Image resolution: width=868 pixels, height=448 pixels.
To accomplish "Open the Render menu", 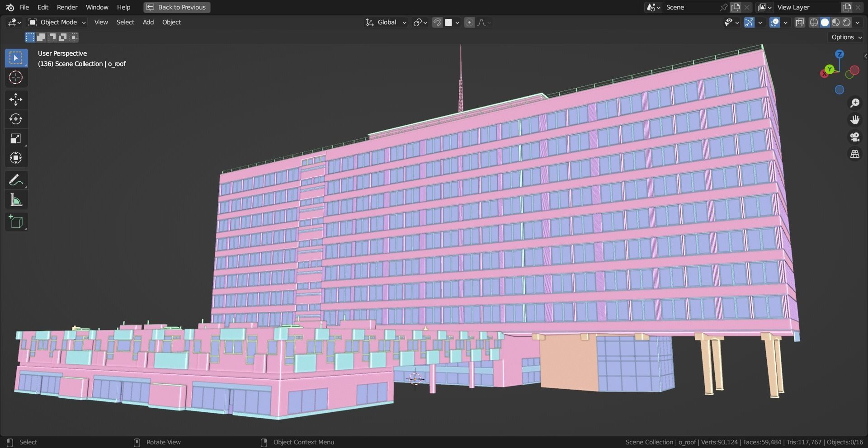I will (67, 7).
